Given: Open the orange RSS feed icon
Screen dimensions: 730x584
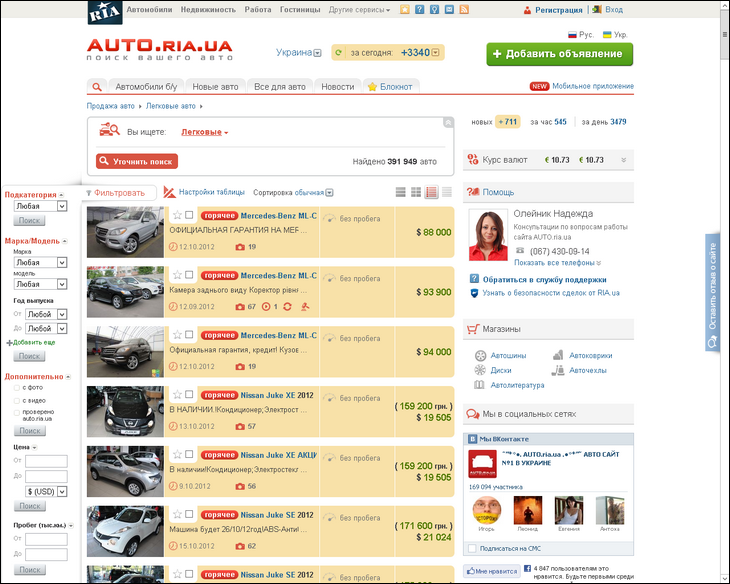Looking at the screenshot, I should tap(464, 9).
